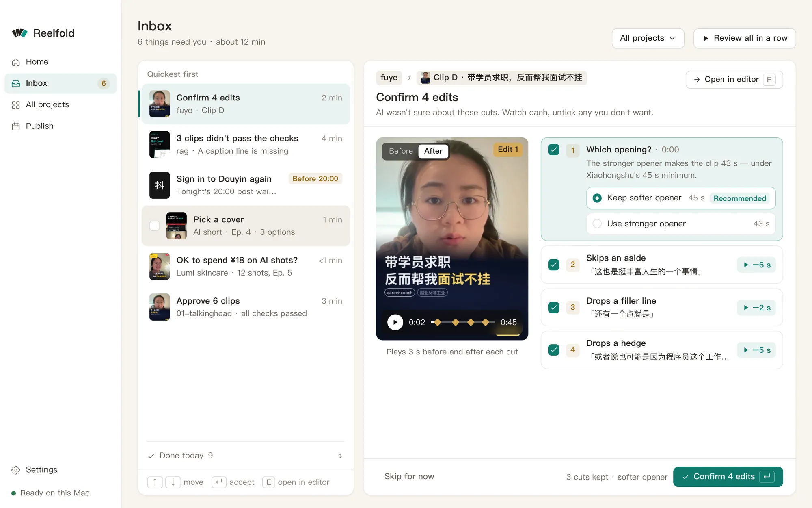This screenshot has width=812, height=508.
Task: Select Use stronger opener option
Action: (681, 224)
